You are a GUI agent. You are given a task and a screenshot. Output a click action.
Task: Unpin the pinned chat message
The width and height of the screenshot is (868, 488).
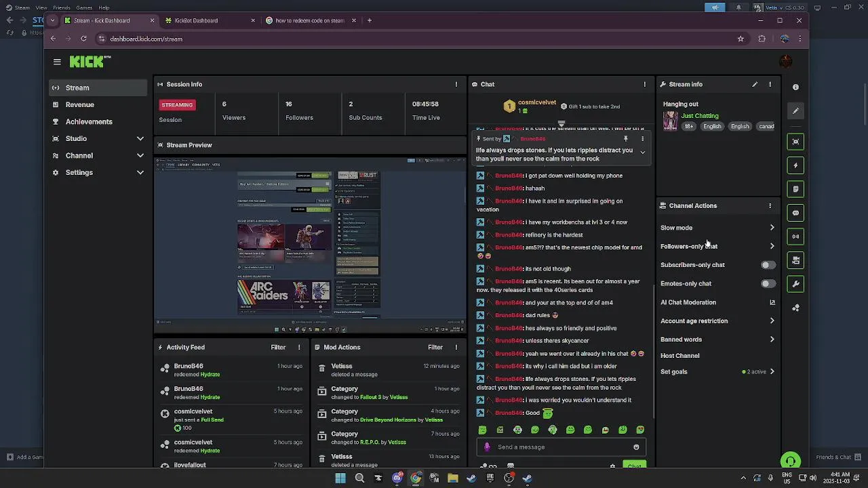click(x=626, y=139)
